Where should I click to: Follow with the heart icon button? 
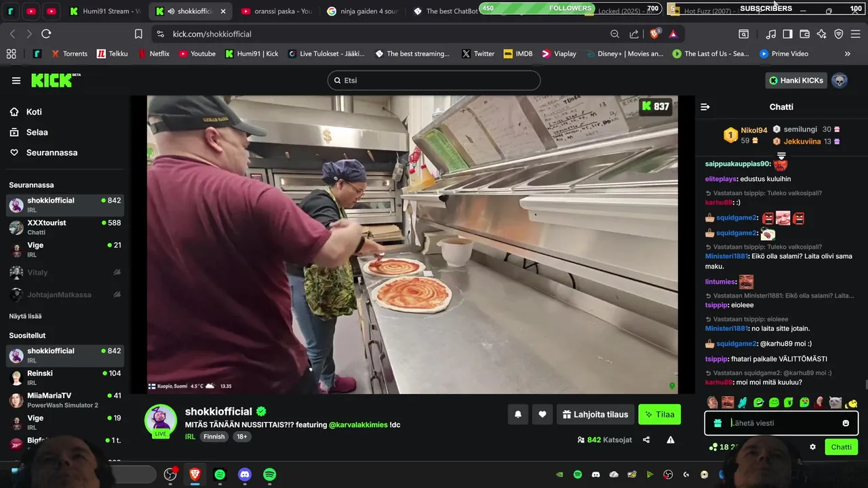tap(542, 415)
